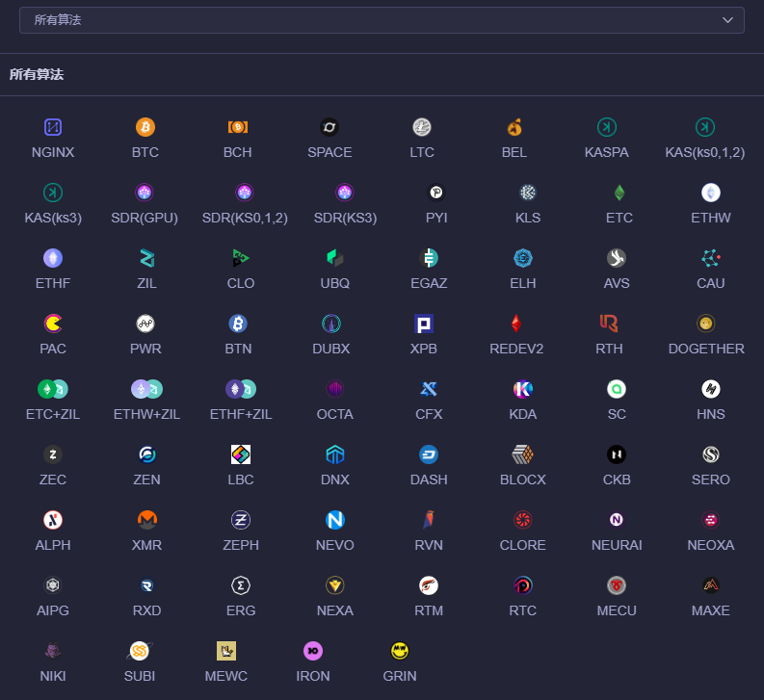Open the 所有算法 dropdown selector

pos(382,20)
